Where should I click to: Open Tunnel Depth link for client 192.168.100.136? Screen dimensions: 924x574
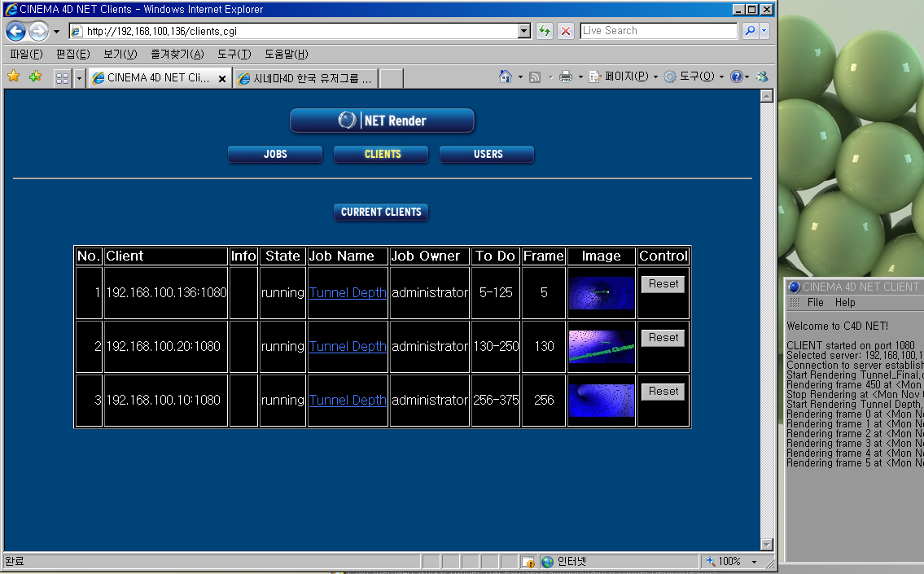tap(348, 293)
